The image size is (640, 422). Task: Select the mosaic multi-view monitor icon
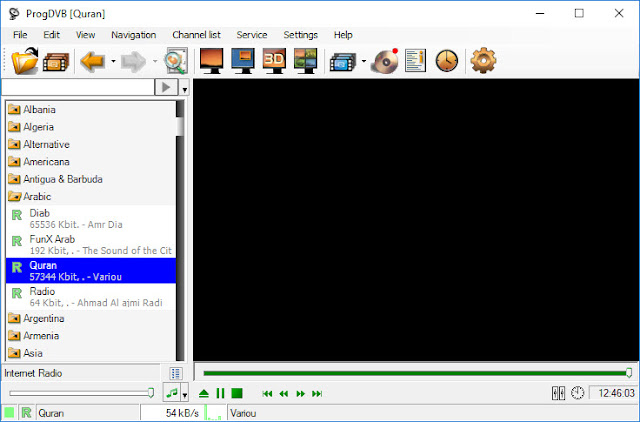point(305,61)
